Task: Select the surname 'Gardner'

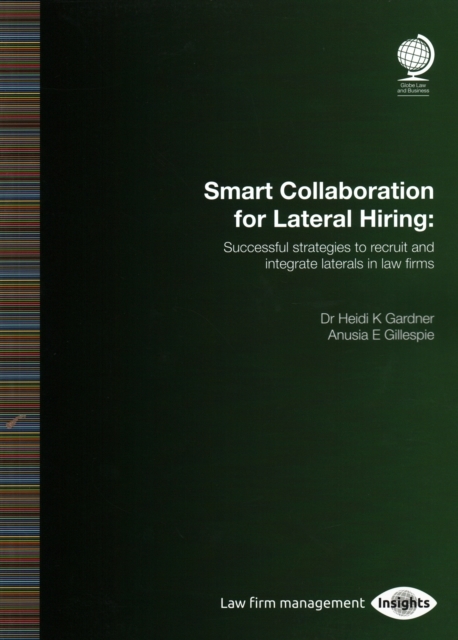Action: (409, 318)
